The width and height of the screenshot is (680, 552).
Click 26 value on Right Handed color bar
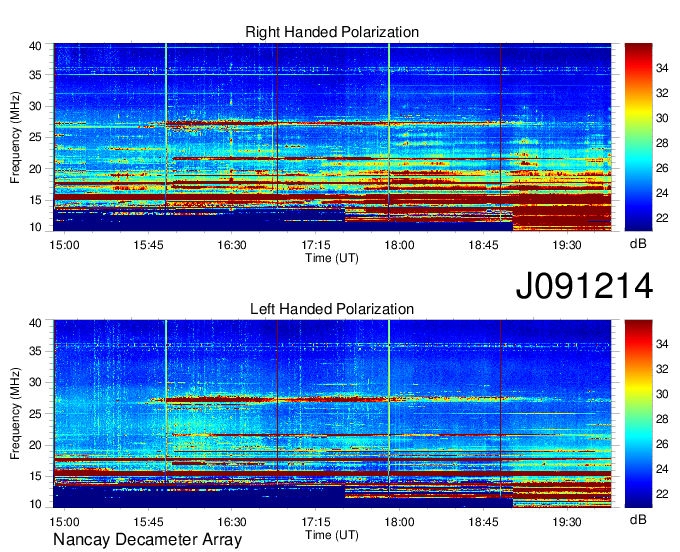tap(662, 168)
